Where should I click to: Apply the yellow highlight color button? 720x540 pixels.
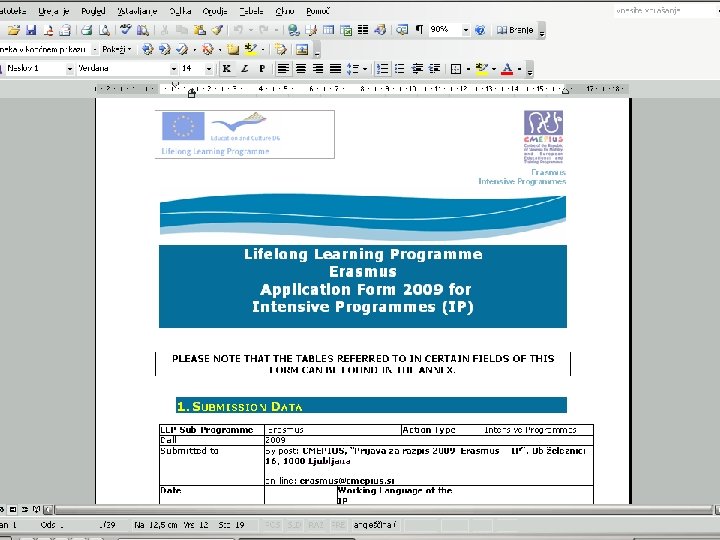pyautogui.click(x=482, y=69)
